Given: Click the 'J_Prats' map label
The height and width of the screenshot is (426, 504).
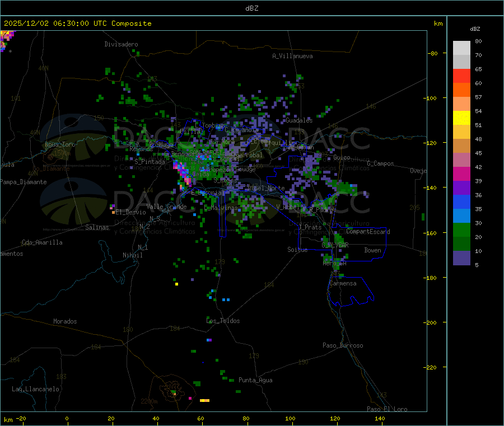Looking at the screenshot, I should tap(310, 227).
